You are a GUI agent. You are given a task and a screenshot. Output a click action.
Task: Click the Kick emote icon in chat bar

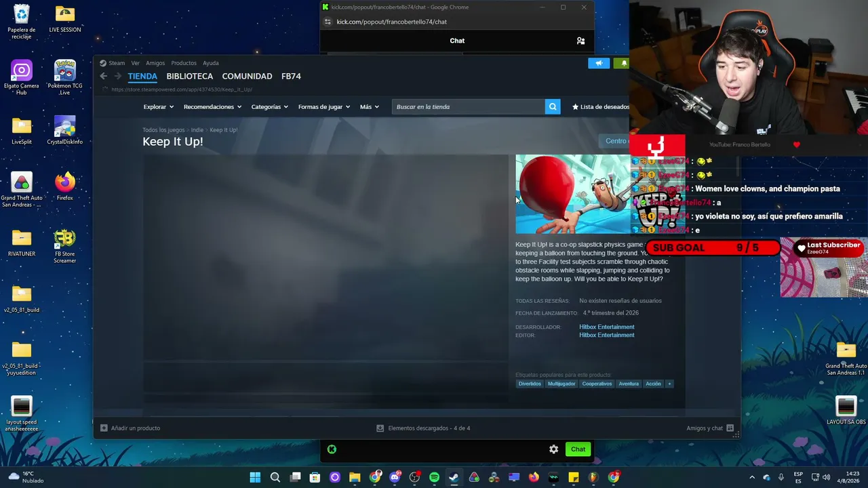pyautogui.click(x=332, y=449)
